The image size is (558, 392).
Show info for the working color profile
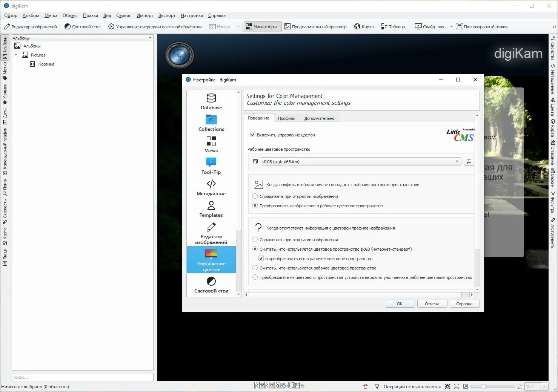pos(469,161)
